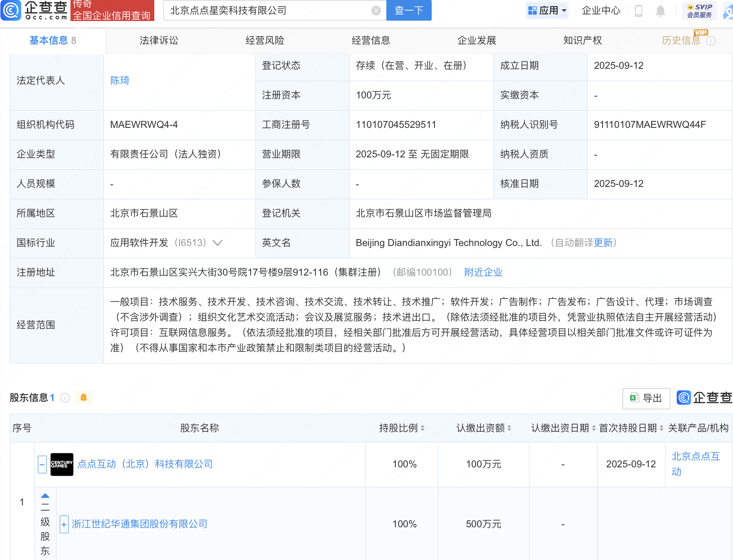
Task: Sort by 持股比例 column
Action: pyautogui.click(x=422, y=428)
